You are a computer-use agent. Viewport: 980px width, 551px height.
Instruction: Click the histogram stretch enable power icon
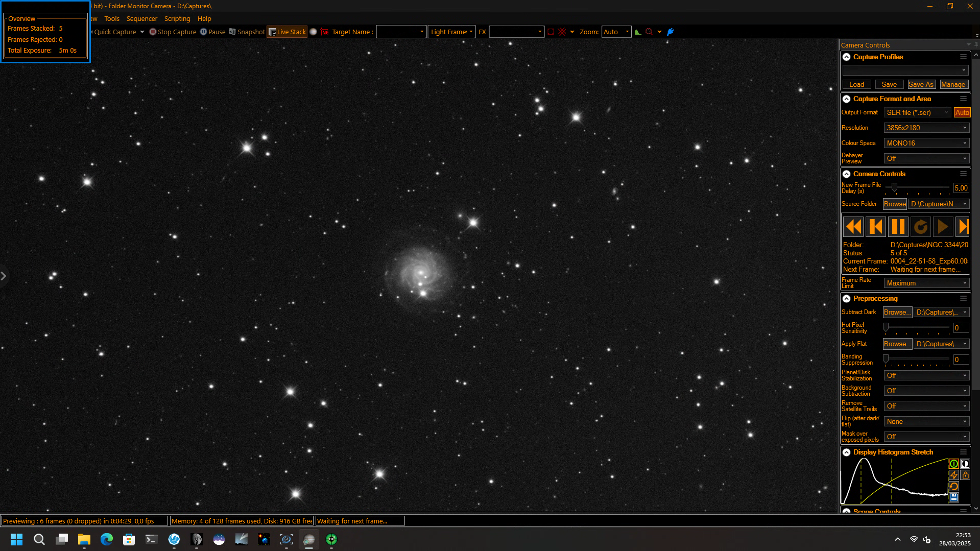[x=953, y=464]
